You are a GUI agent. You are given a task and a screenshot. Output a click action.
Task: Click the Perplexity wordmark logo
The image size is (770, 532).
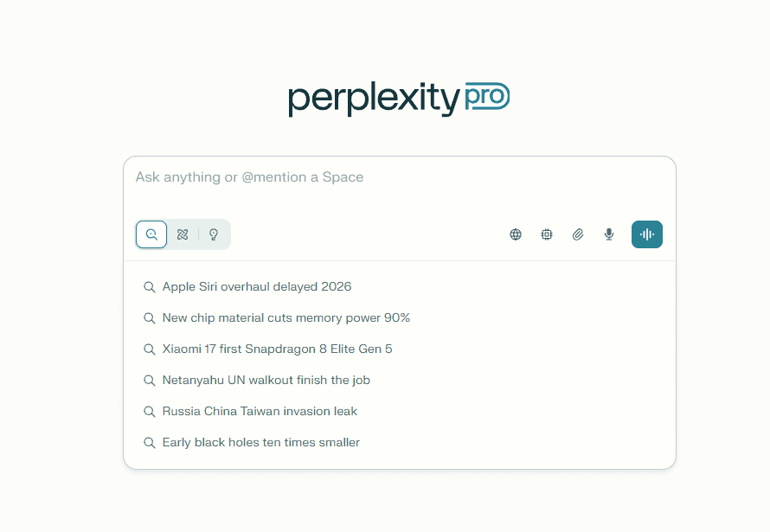[373, 99]
